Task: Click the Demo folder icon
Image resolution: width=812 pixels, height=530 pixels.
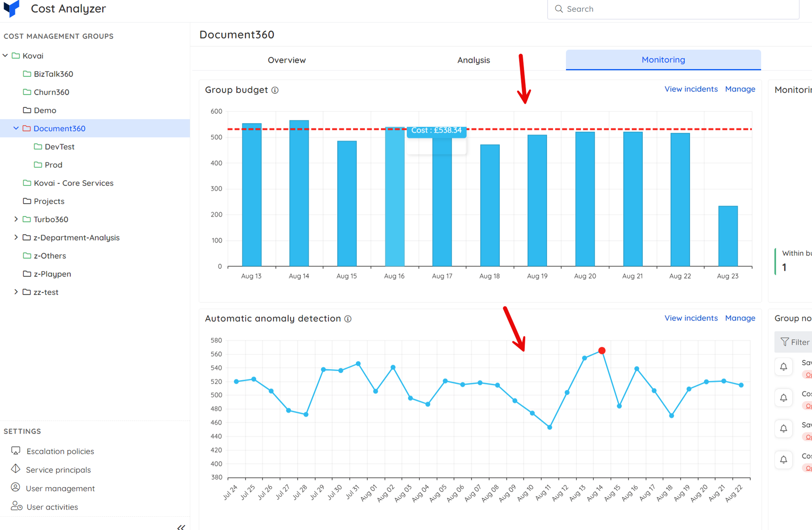Action: (27, 110)
